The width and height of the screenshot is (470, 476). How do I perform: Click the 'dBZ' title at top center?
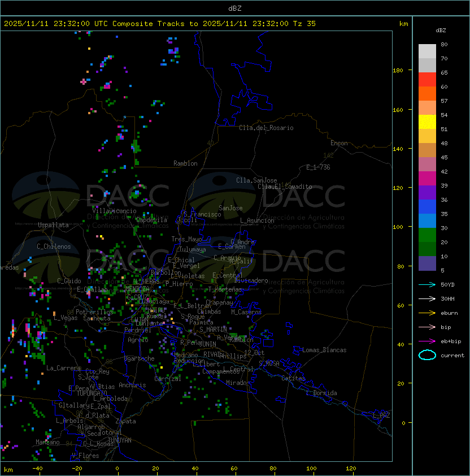tap(235, 8)
